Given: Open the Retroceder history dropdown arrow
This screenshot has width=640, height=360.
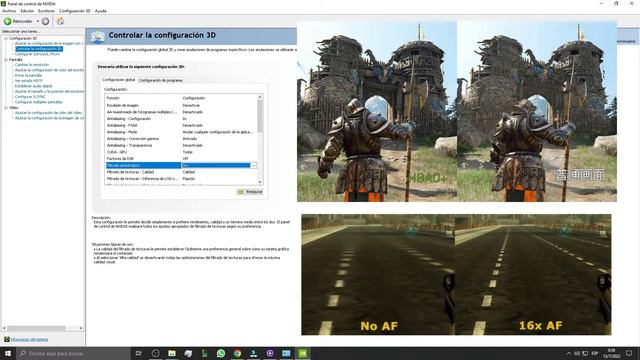Looking at the screenshot, I should 38,21.
